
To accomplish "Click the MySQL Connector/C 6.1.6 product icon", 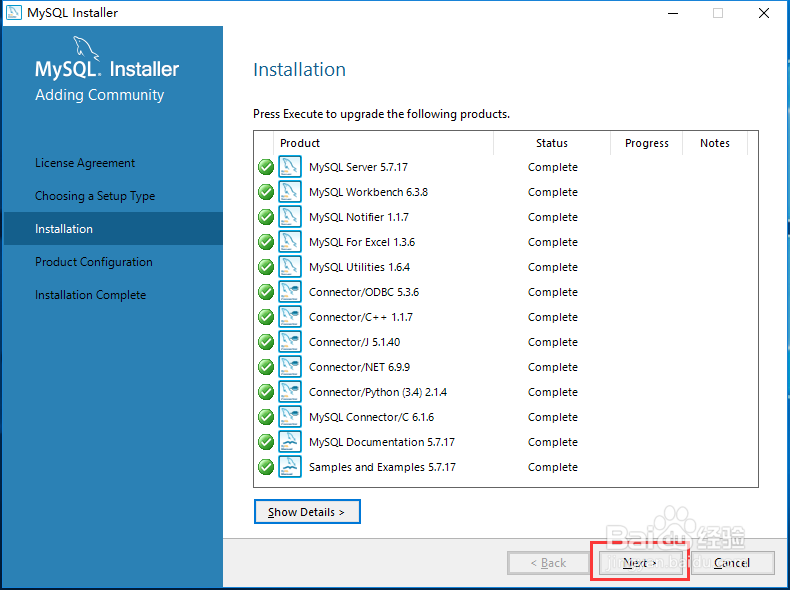I will tap(290, 417).
